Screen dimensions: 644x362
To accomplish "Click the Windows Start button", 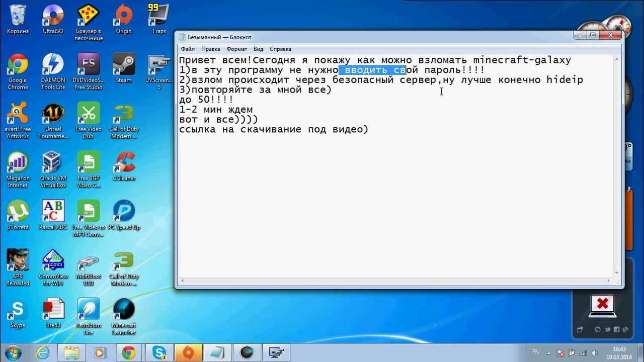I will [14, 353].
